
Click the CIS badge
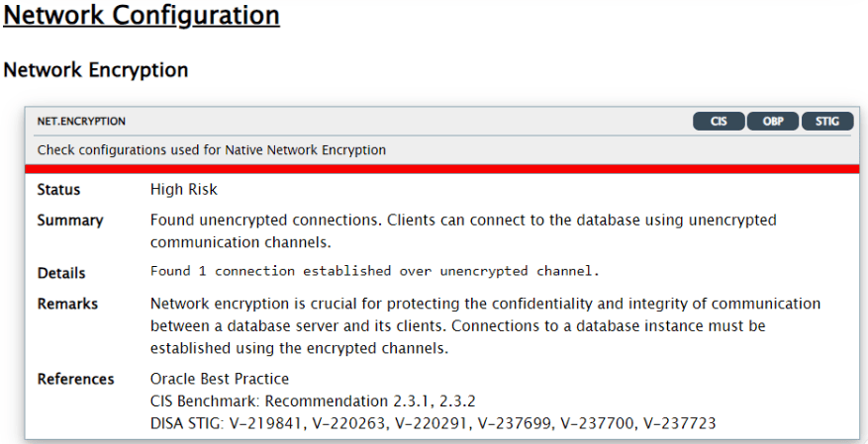[719, 121]
